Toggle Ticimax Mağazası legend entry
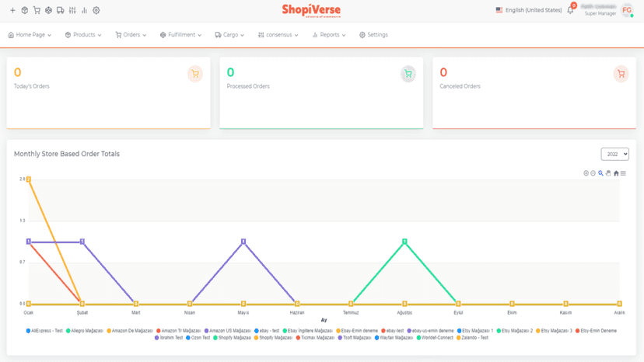This screenshot has height=362, width=644. pos(315,338)
